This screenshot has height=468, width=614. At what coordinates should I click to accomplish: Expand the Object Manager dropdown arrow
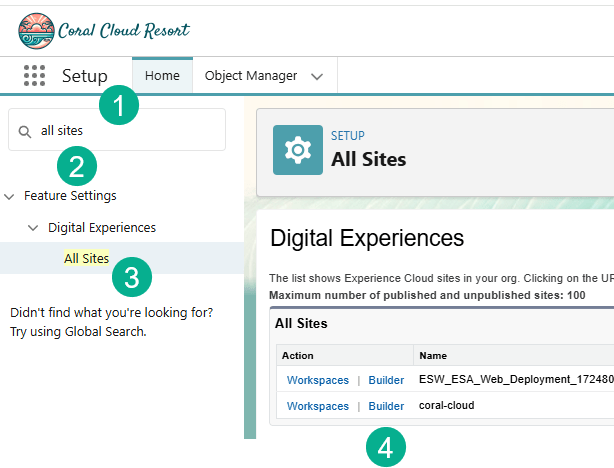tap(317, 76)
